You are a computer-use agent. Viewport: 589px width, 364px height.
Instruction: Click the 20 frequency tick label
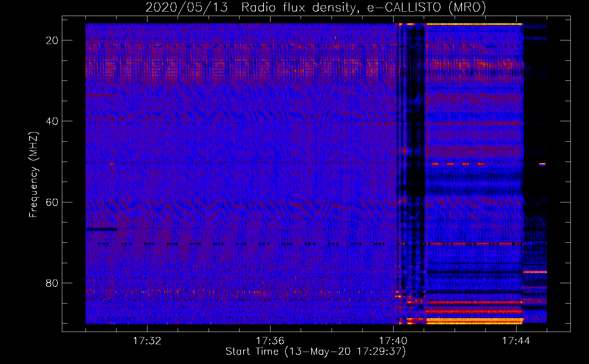point(52,40)
